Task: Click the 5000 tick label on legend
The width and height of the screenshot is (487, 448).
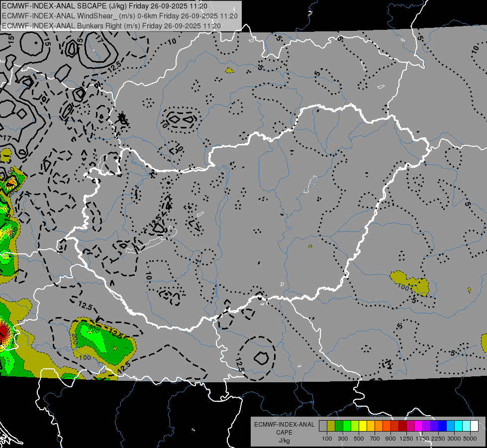Action: coord(470,439)
